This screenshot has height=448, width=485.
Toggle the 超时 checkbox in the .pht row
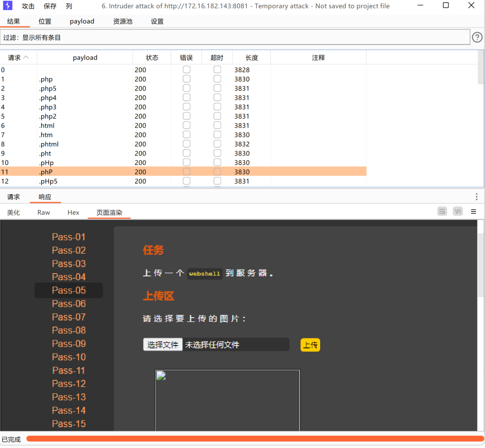217,153
